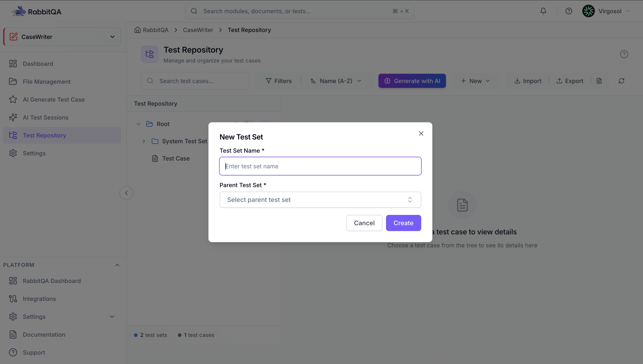Click the refresh icon in toolbar
The width and height of the screenshot is (643, 364).
(621, 81)
